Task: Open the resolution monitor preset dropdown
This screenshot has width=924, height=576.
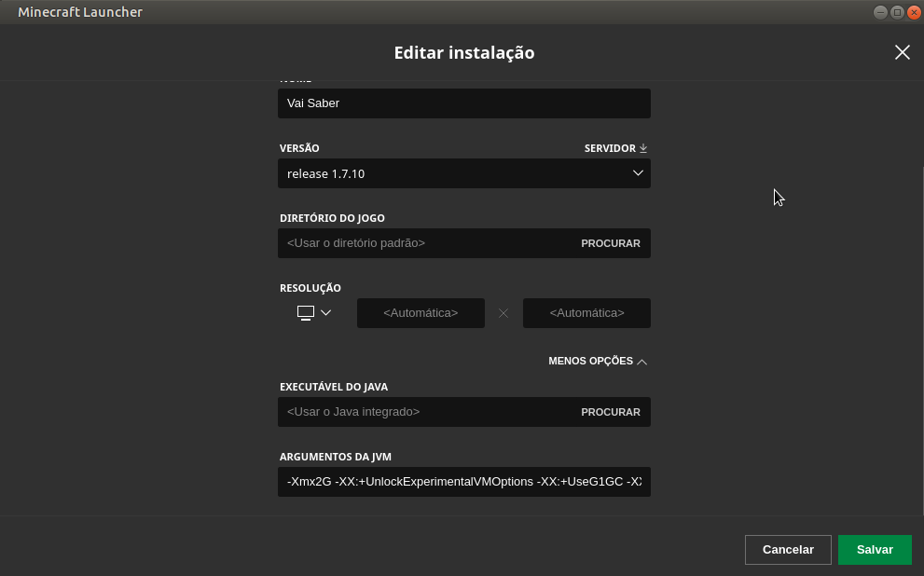Action: [x=314, y=313]
